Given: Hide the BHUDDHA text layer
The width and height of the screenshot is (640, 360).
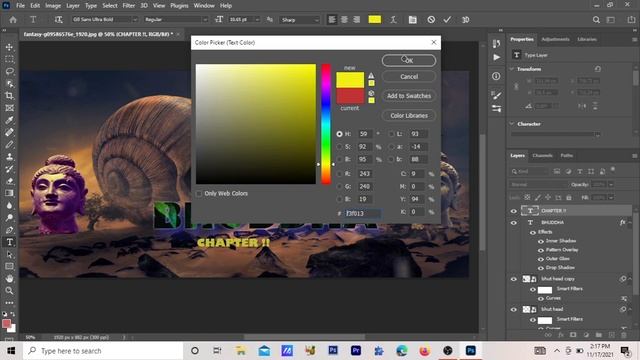Looking at the screenshot, I should (x=513, y=223).
